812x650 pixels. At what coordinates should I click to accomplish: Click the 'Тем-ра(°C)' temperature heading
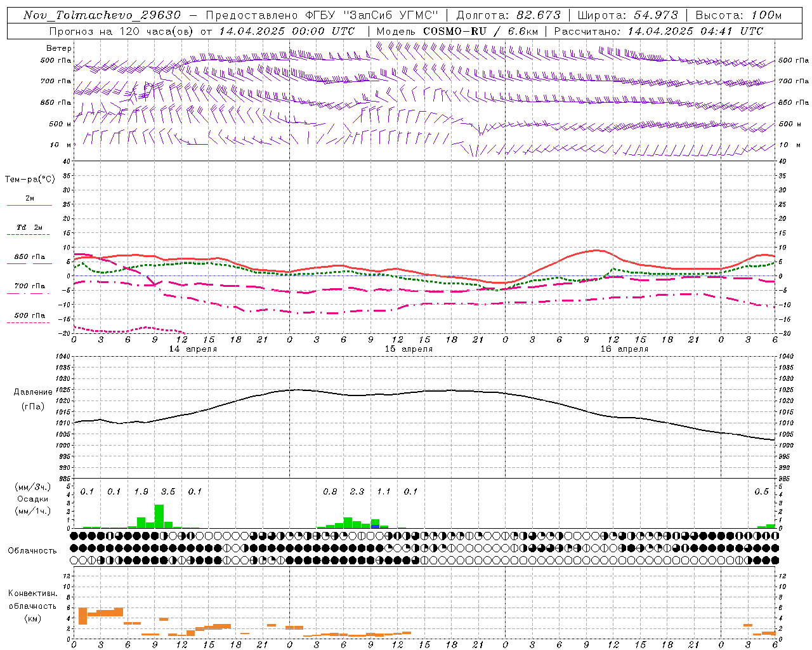coord(30,180)
